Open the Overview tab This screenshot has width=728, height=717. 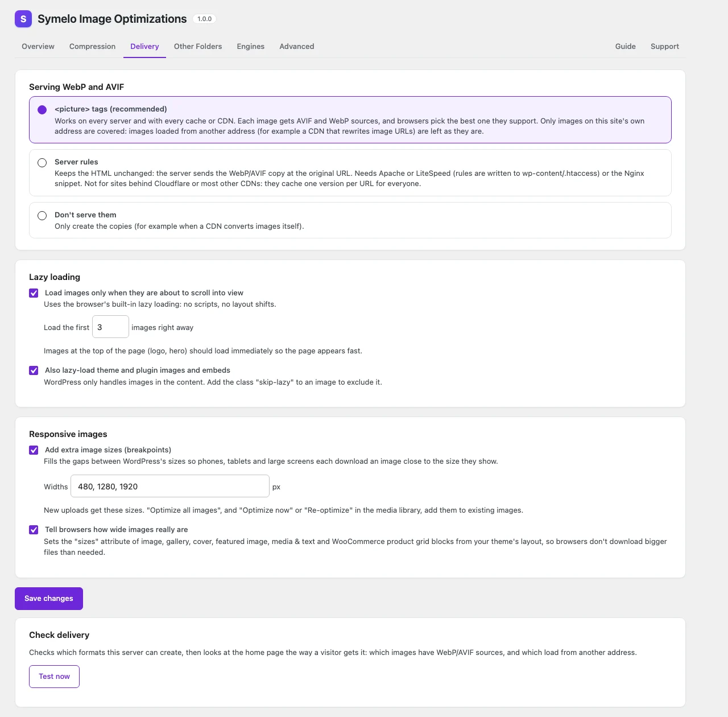(x=38, y=47)
